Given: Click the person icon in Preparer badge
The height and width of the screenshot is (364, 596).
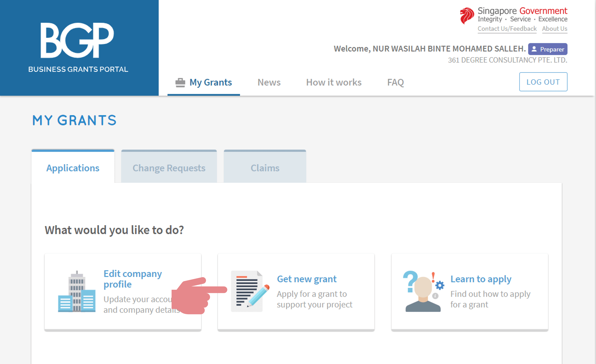Looking at the screenshot, I should pyautogui.click(x=534, y=49).
